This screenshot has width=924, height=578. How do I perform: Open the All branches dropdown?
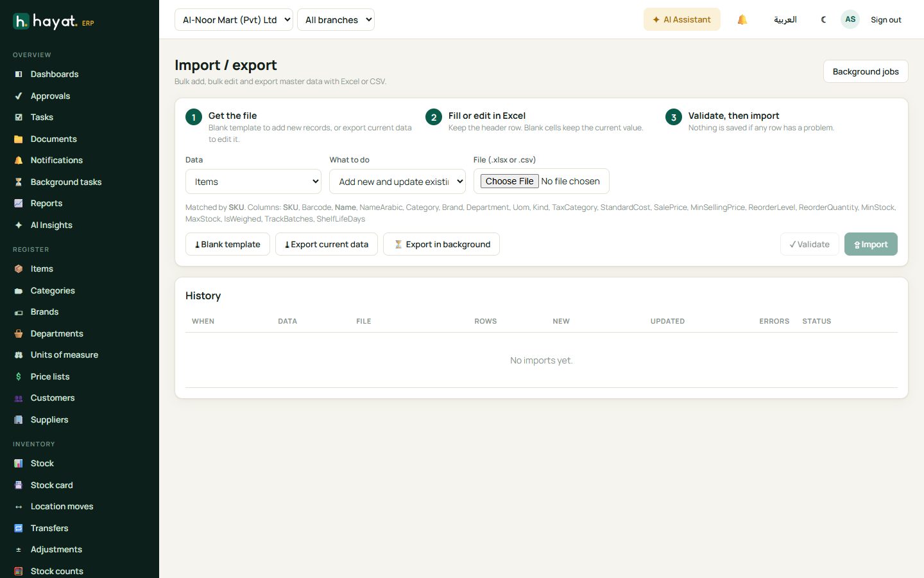(x=336, y=20)
